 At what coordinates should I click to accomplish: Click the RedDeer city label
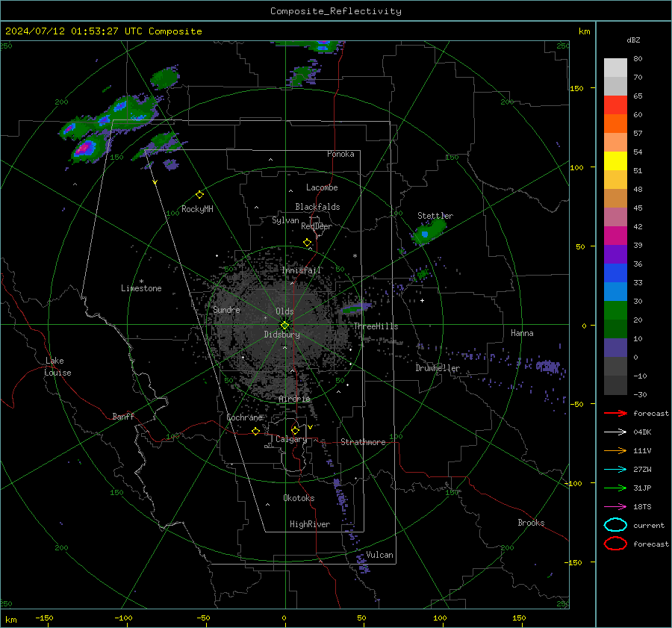click(x=317, y=226)
